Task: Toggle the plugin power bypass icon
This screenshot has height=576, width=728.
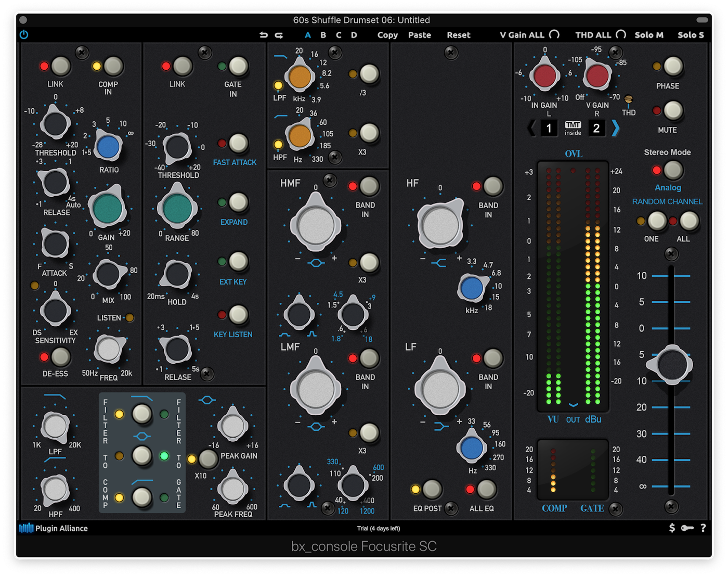Action: 24,35
